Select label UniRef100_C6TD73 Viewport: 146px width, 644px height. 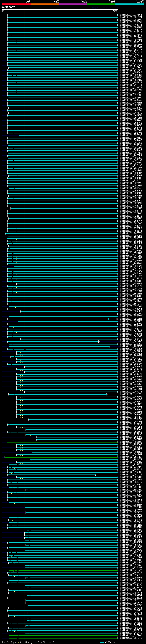tap(131, 638)
